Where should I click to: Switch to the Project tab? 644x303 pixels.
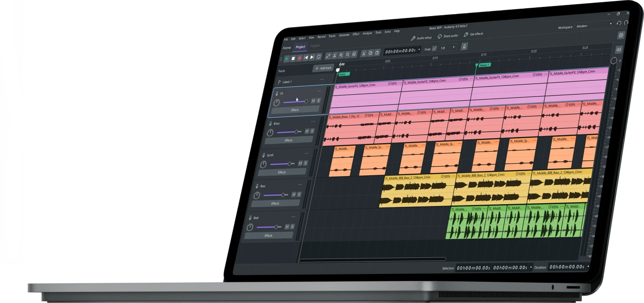tap(300, 47)
